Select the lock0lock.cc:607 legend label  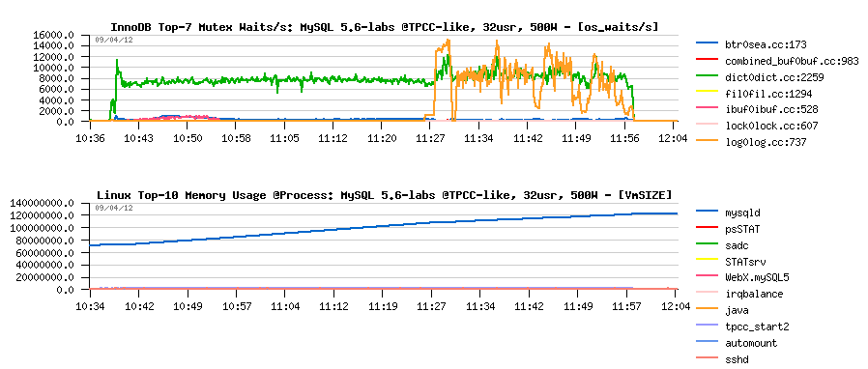(771, 127)
